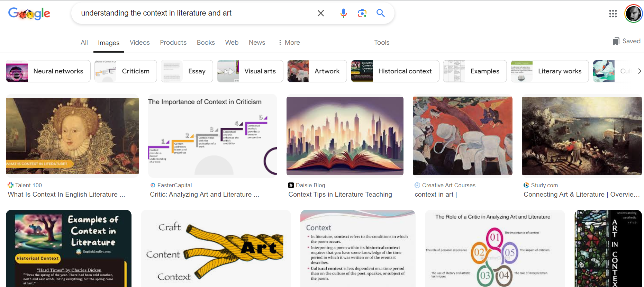The image size is (644, 287).
Task: Open Google Lens image search
Action: [362, 13]
